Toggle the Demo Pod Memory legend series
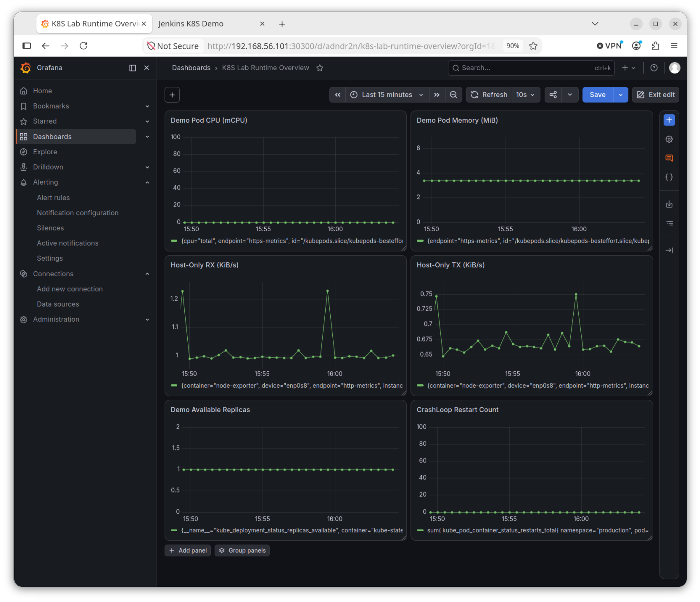The height and width of the screenshot is (602, 700). click(x=538, y=241)
